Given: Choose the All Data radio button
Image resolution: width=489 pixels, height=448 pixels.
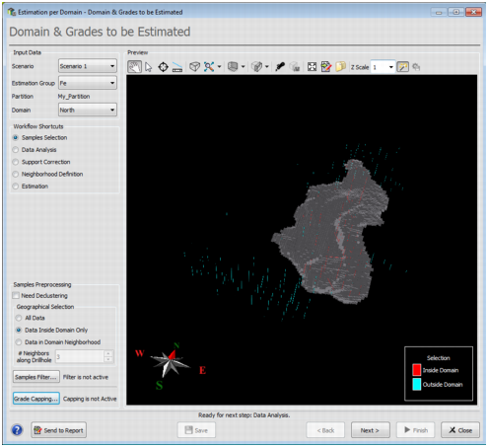Looking at the screenshot, I should pos(19,318).
